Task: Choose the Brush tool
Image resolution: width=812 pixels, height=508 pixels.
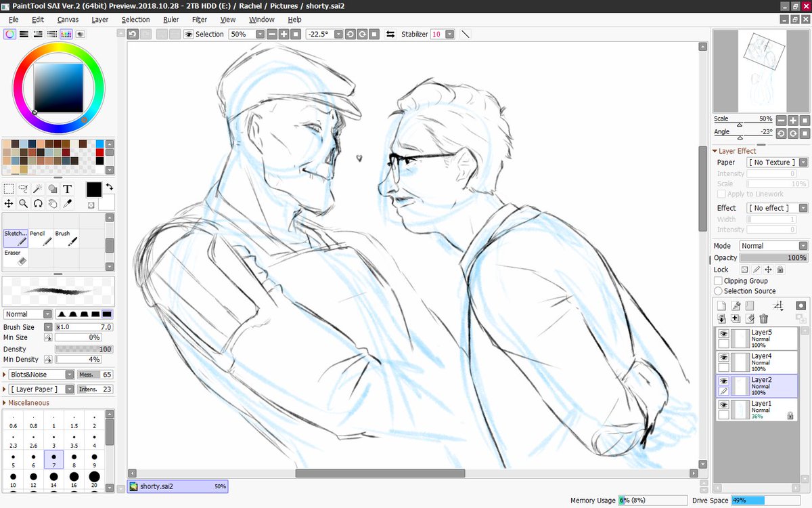Action: (x=66, y=238)
